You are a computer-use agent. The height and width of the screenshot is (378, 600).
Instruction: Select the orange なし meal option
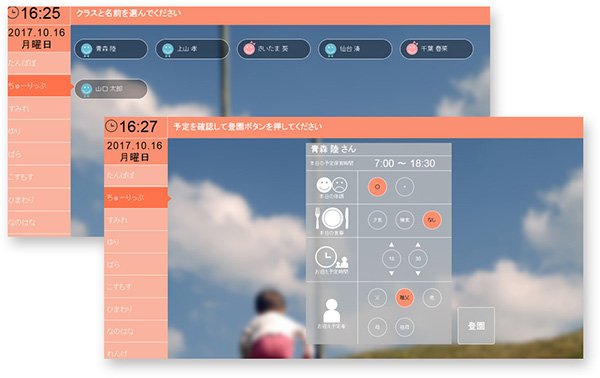click(x=432, y=220)
